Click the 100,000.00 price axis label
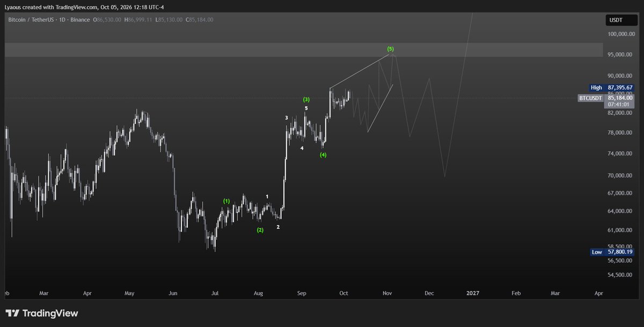The image size is (644, 327). 621,34
